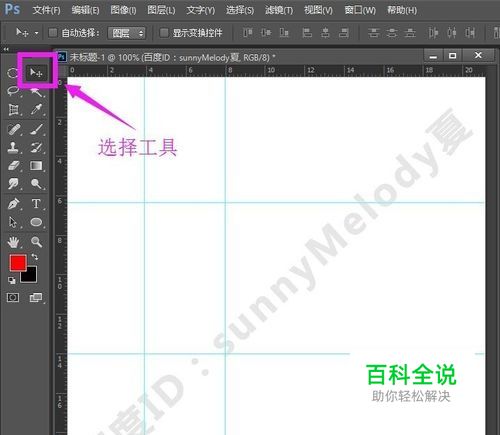Open the 窗口(W) menu
The image size is (500, 435).
coord(360,10)
